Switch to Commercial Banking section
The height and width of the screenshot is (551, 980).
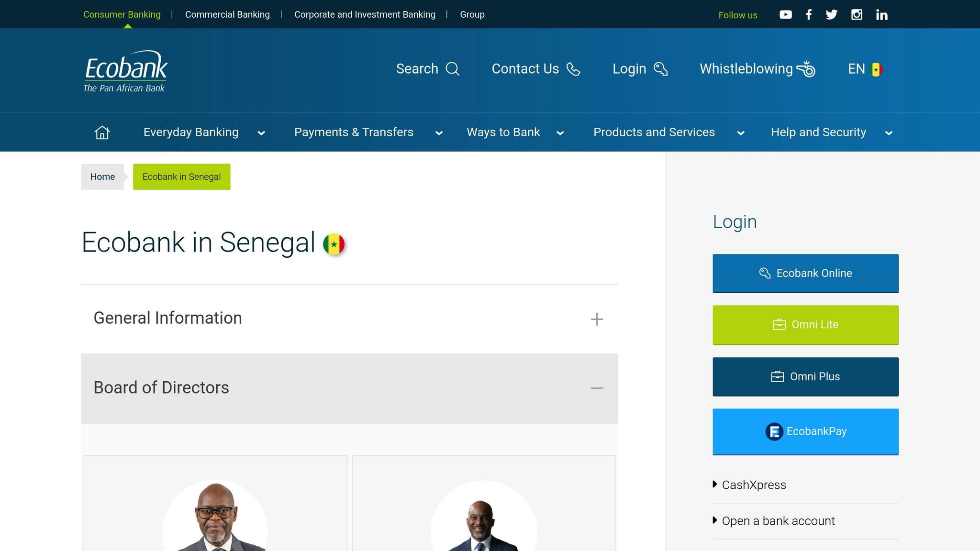pyautogui.click(x=227, y=14)
